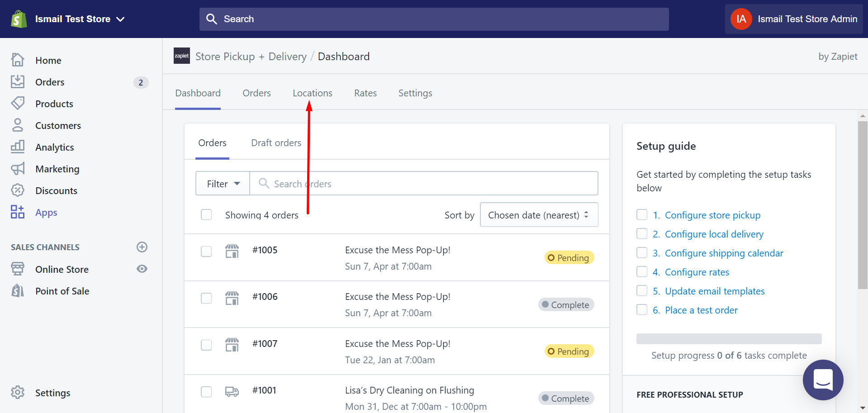This screenshot has height=413, width=868.
Task: Add a sales channel with plus icon
Action: click(142, 247)
